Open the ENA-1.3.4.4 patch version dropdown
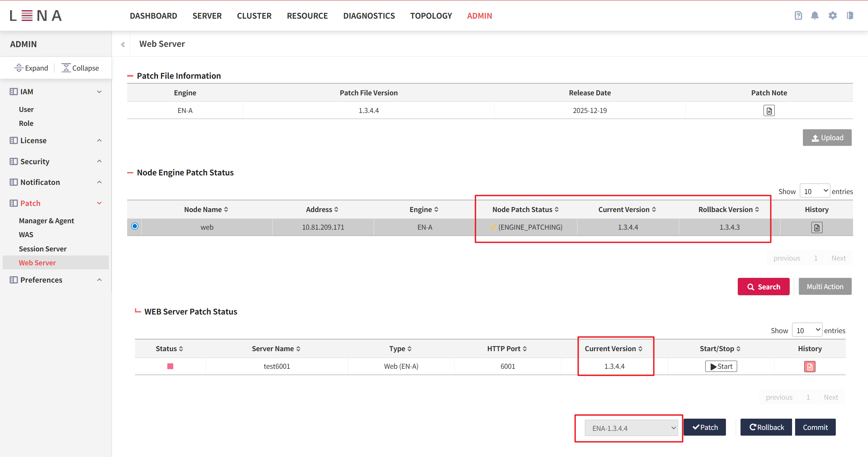The image size is (868, 457). coord(631,428)
